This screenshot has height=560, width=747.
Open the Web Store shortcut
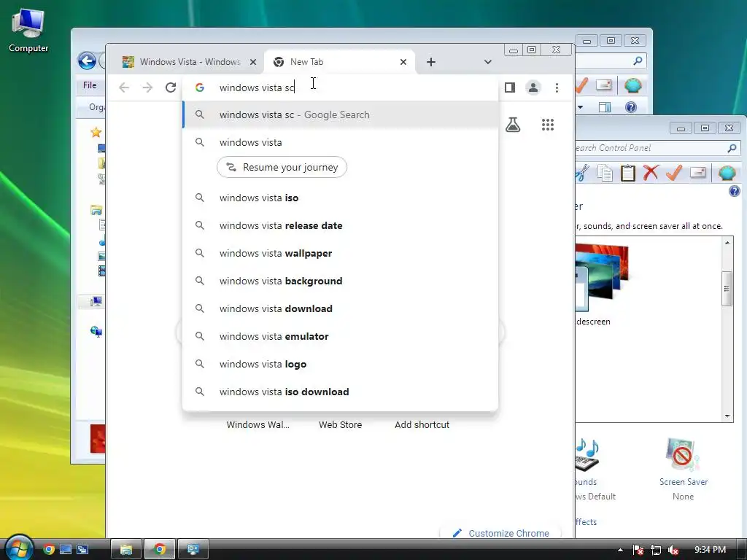pos(340,424)
